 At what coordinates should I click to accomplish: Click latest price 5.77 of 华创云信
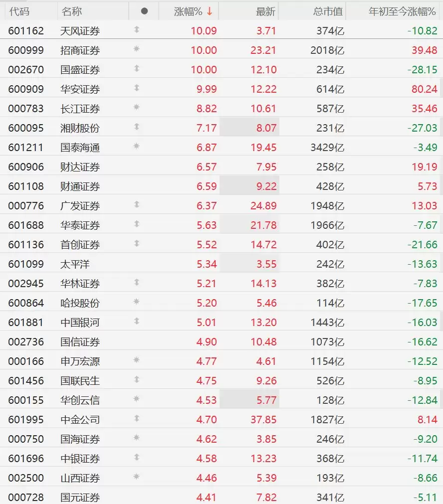(x=266, y=400)
